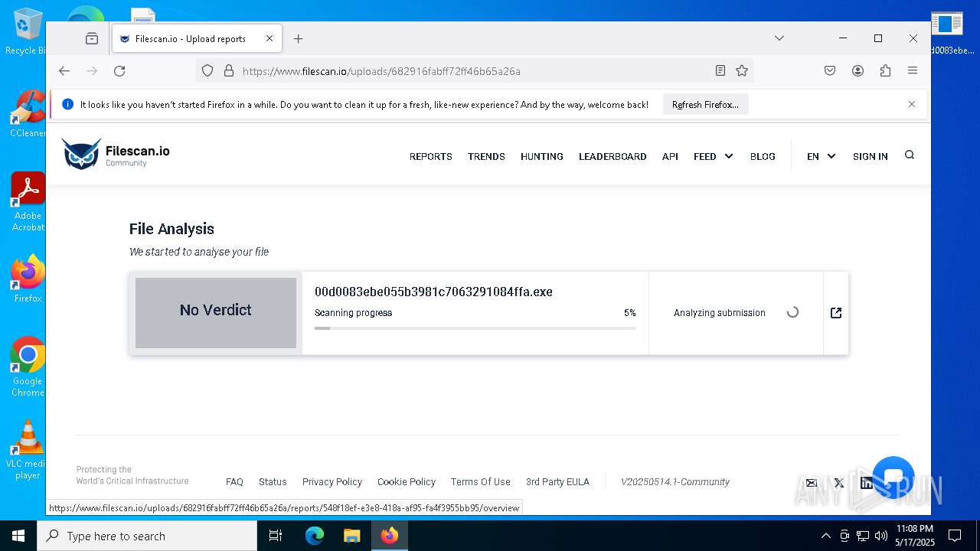Open the network tray icon
The height and width of the screenshot is (551, 980).
tap(863, 536)
